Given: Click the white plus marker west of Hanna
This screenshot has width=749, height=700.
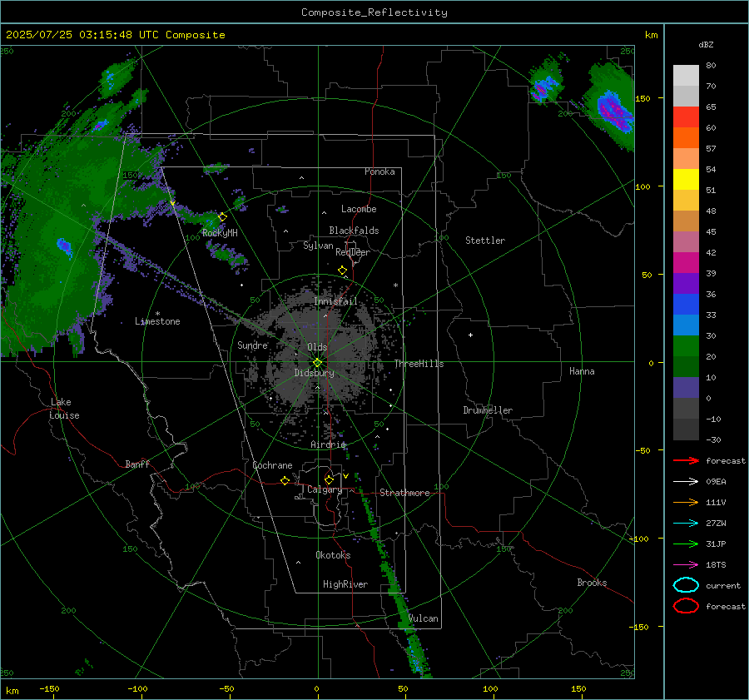Looking at the screenshot, I should tap(470, 335).
